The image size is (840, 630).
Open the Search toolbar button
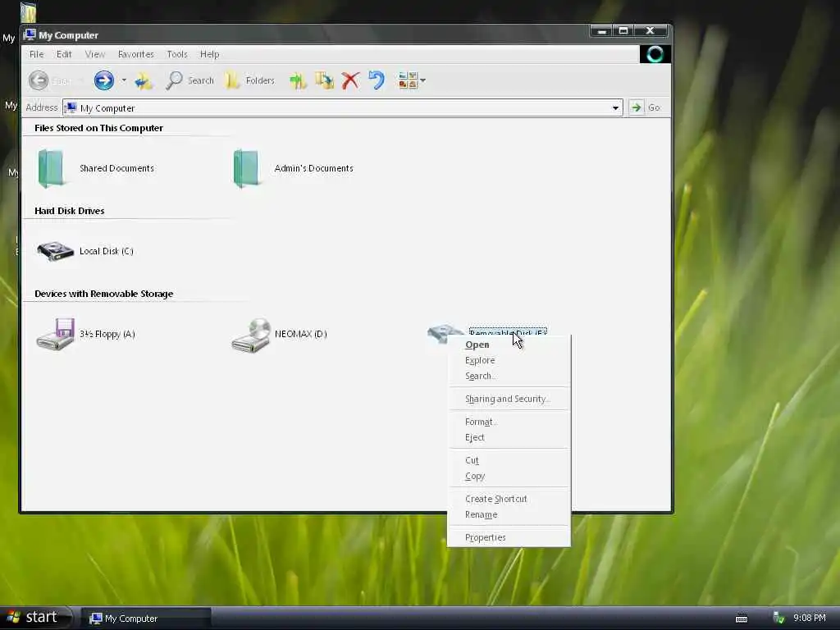189,80
